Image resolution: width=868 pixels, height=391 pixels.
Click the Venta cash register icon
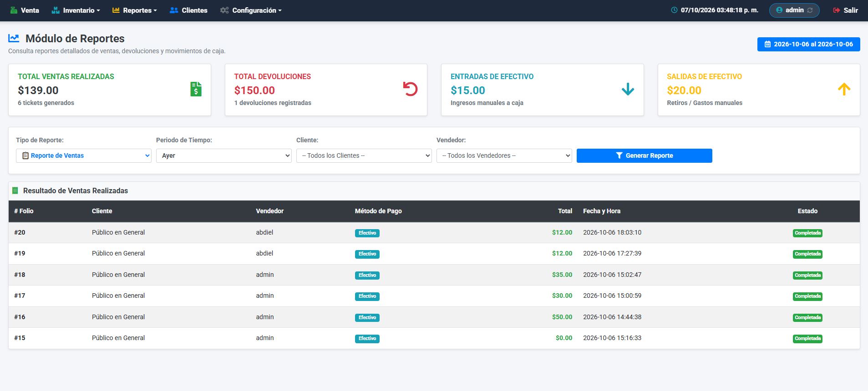[14, 10]
